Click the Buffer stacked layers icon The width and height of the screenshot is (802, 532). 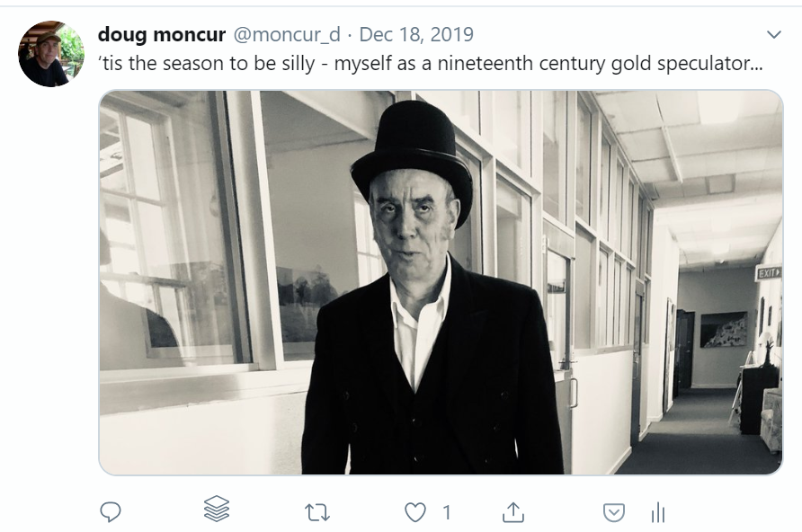[217, 510]
